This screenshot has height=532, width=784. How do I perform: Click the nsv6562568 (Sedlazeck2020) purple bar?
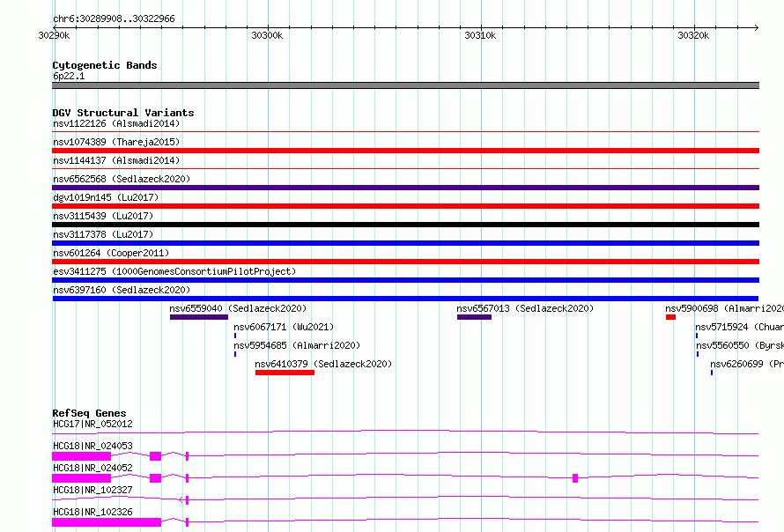pyautogui.click(x=405, y=188)
